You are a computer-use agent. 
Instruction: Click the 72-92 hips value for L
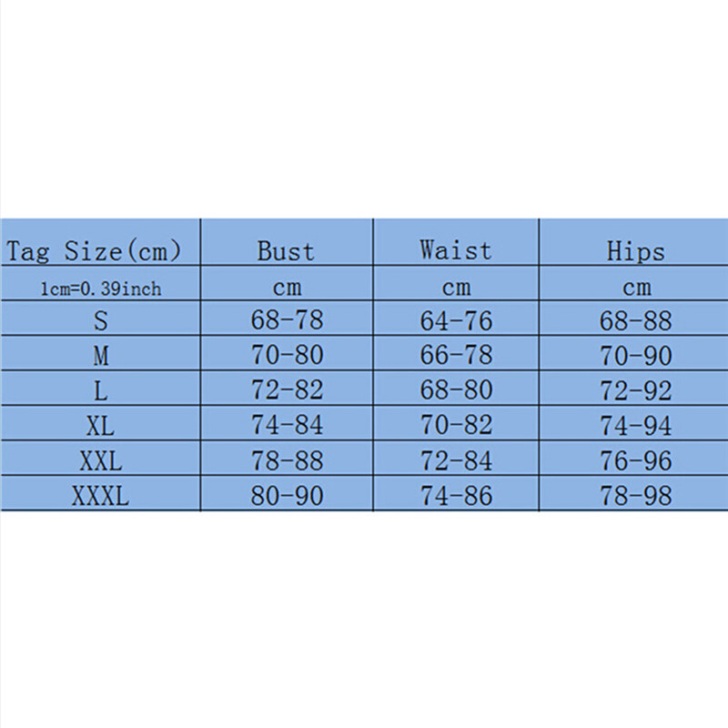(x=636, y=391)
